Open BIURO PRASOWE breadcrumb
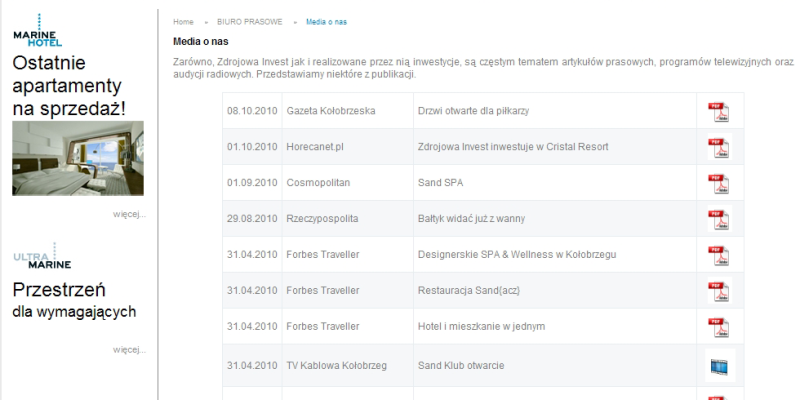The height and width of the screenshot is (400, 800). pyautogui.click(x=244, y=21)
